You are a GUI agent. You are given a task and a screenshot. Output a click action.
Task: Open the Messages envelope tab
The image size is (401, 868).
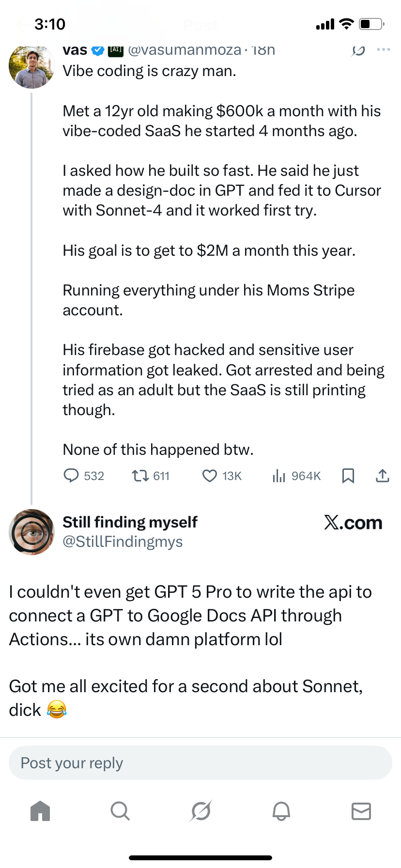361,810
